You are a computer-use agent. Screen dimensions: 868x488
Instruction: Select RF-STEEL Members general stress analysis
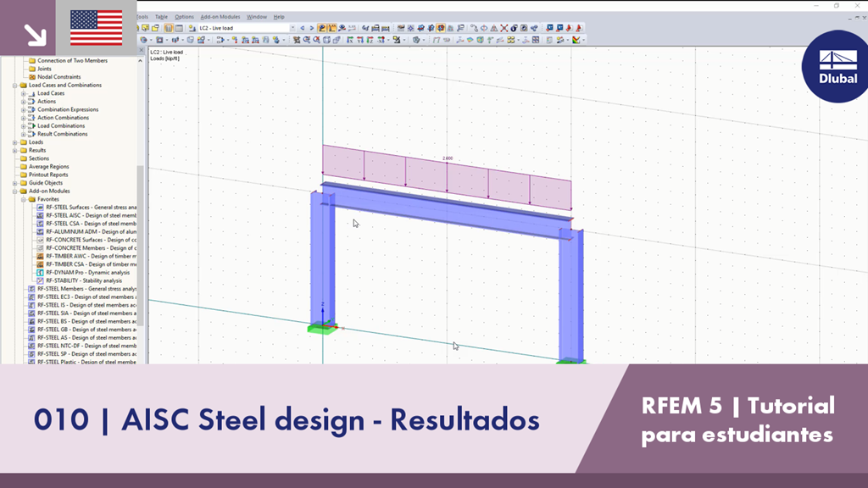(x=87, y=289)
